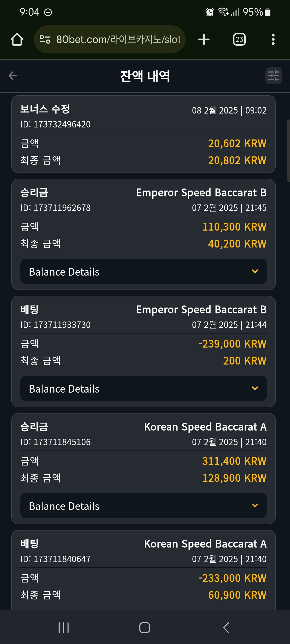The height and width of the screenshot is (644, 290).
Task: Select the 보너스 수정 transaction card
Action: [x=144, y=134]
